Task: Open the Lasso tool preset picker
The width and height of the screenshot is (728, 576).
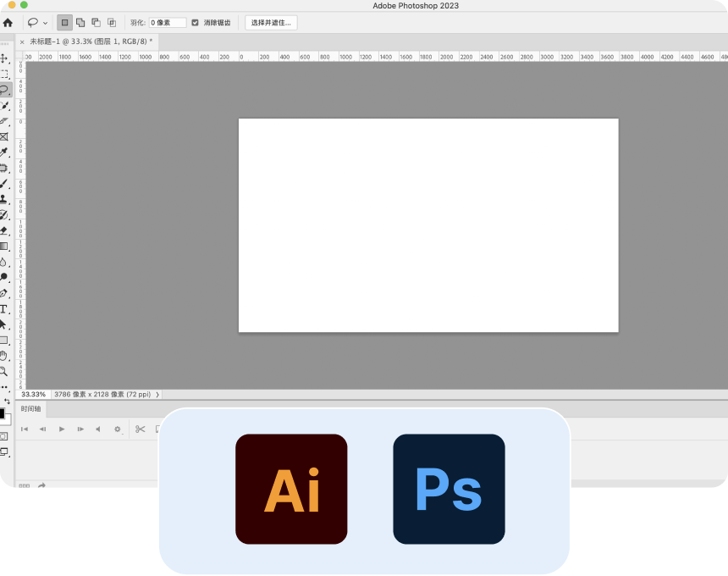Action: (33, 22)
